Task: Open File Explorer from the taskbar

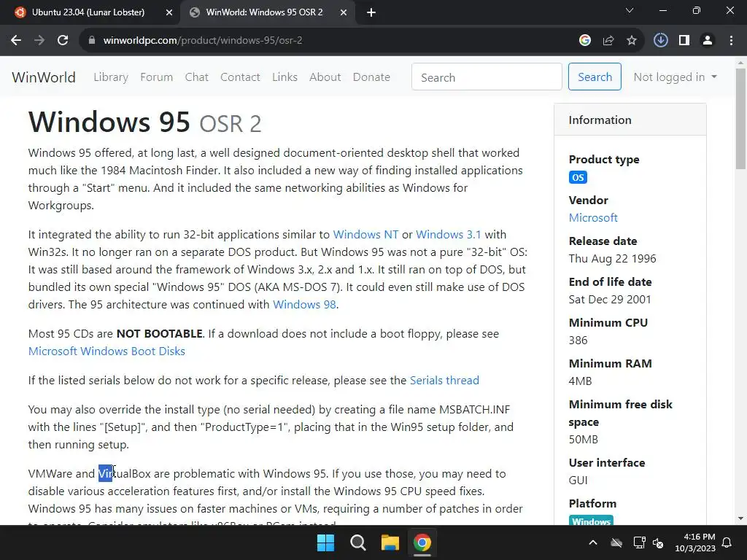Action: 390,542
